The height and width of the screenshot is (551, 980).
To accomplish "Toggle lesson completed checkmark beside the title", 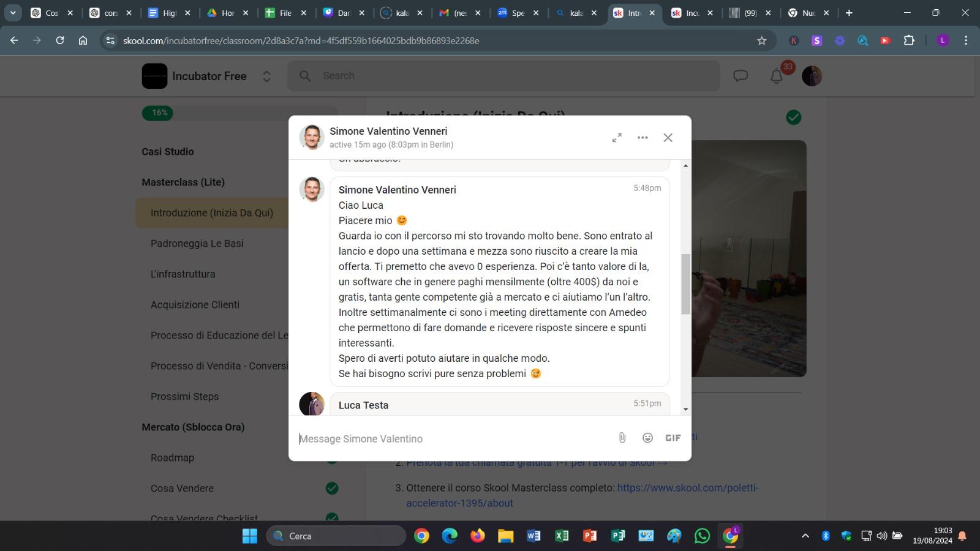I will [794, 117].
